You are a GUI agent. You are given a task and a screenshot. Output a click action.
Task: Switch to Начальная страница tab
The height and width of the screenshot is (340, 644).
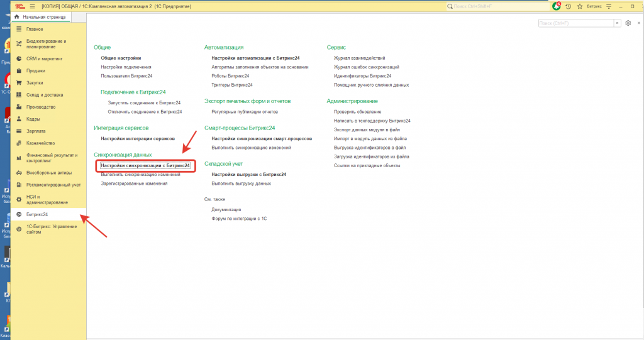41,17
